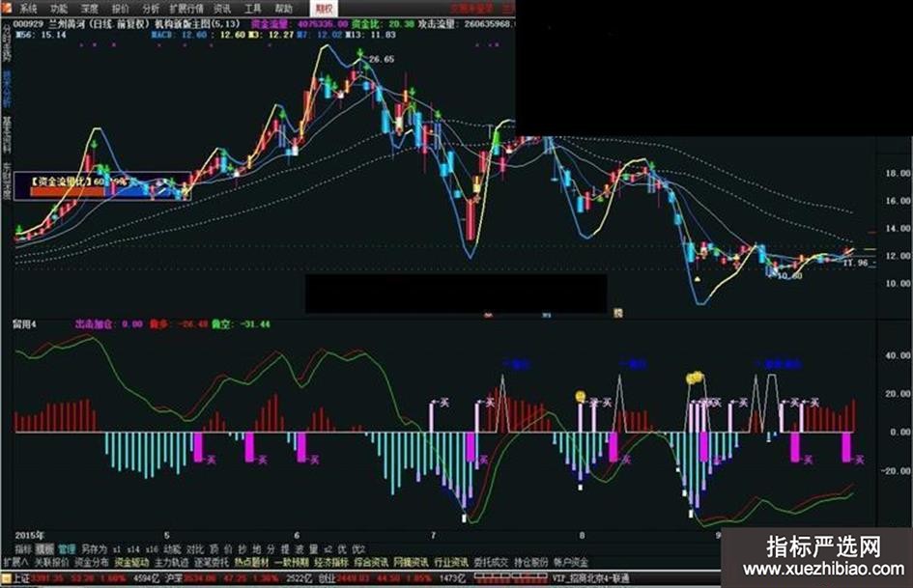This screenshot has width=913, height=588.
Task: Choose the x1 layout option
Action: click(x=117, y=549)
